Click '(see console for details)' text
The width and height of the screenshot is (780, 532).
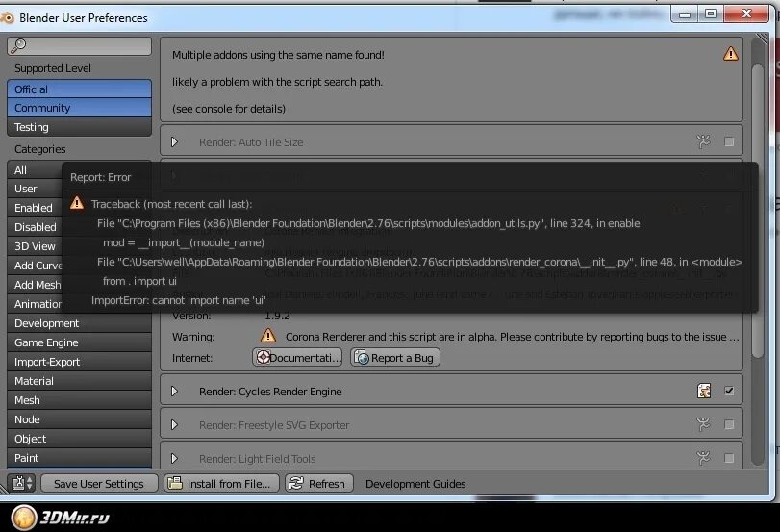229,109
